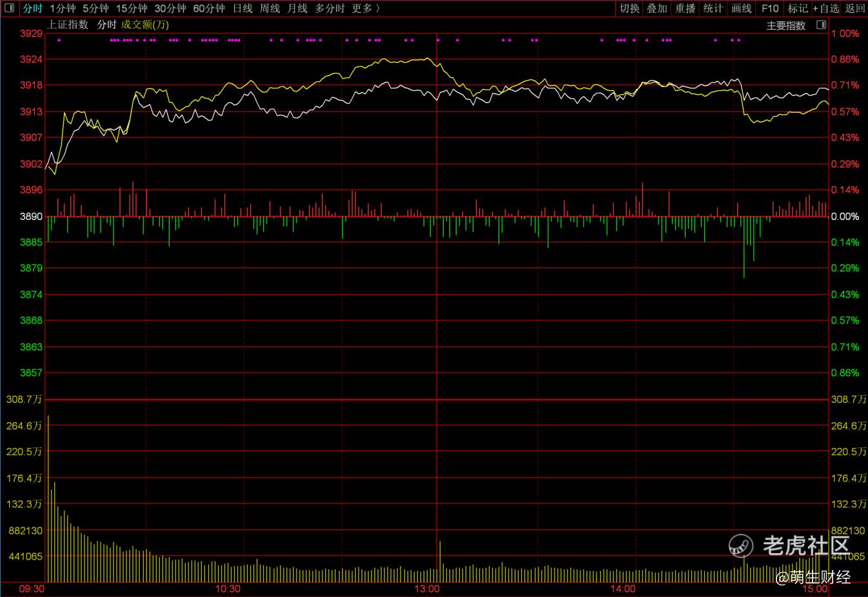This screenshot has height=597, width=868.
Task: Select the 3879 price level label
Action: (x=31, y=268)
